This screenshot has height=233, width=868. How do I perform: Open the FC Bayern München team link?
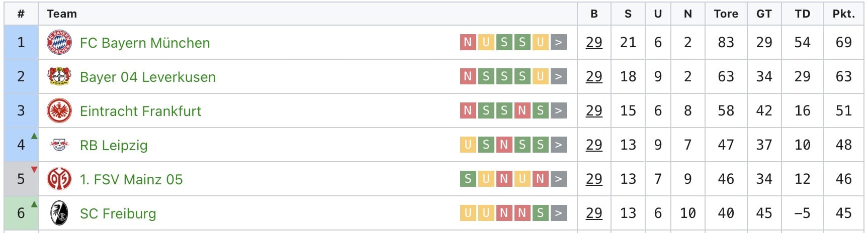[x=145, y=43]
